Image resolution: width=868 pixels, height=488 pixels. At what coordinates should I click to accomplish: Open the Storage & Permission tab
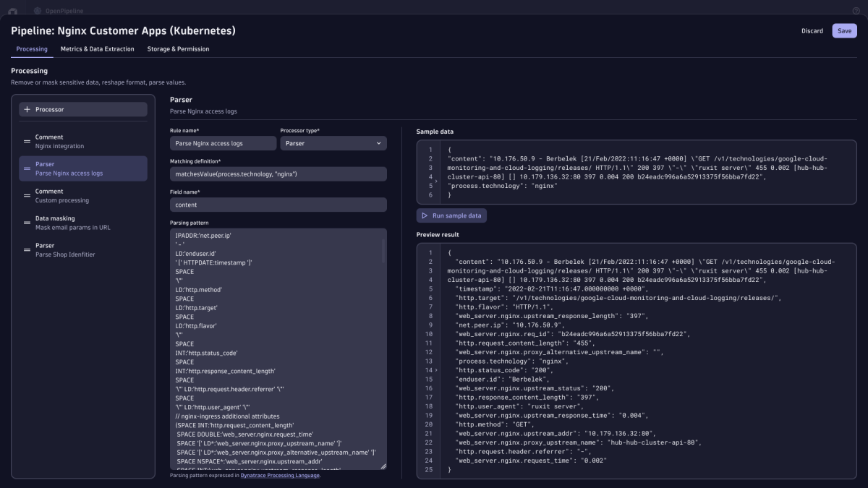177,48
